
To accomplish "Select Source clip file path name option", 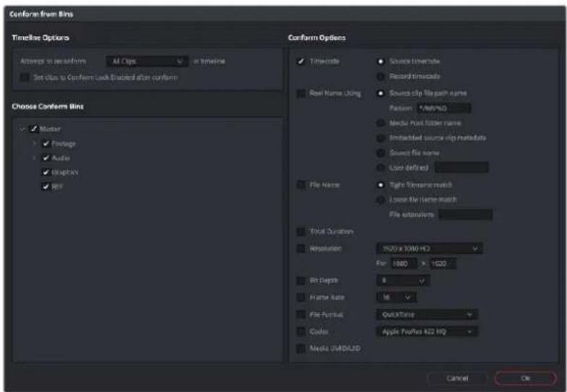I will click(381, 94).
